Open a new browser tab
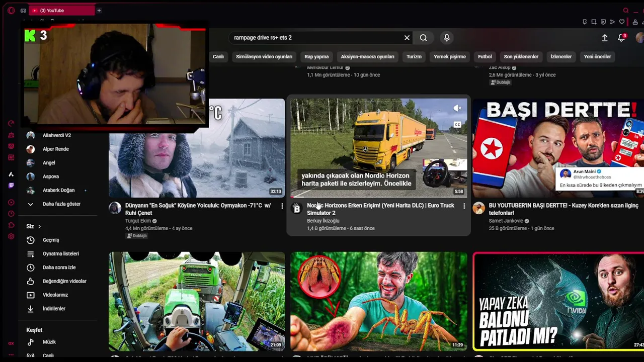Viewport: 644px width, 362px height. point(99,11)
